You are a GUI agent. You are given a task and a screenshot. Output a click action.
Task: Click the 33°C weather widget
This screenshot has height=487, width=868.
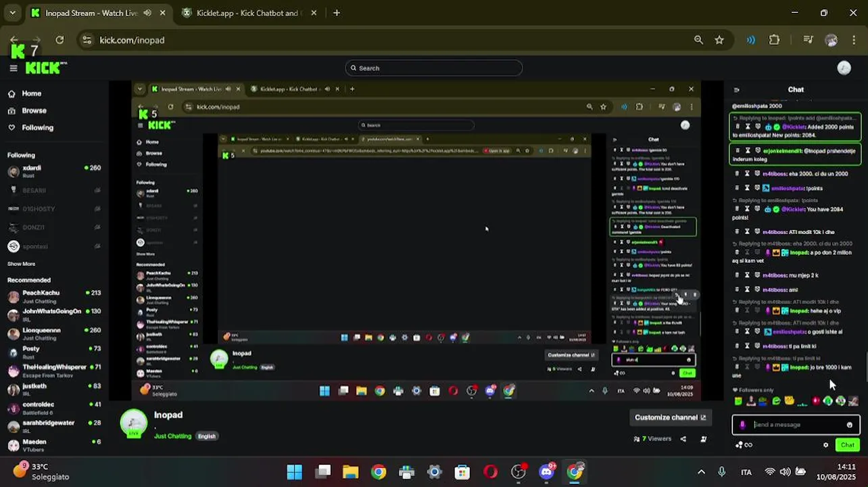point(41,471)
